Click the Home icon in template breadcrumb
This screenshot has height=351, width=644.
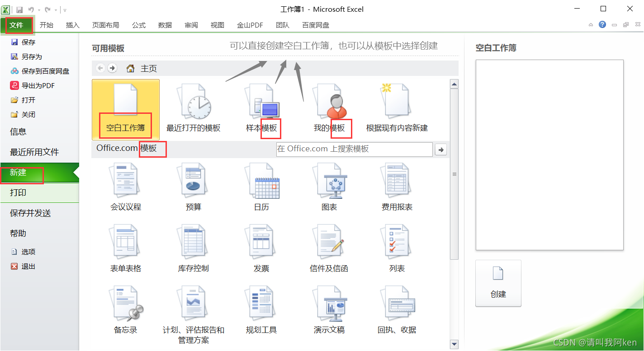(x=130, y=69)
